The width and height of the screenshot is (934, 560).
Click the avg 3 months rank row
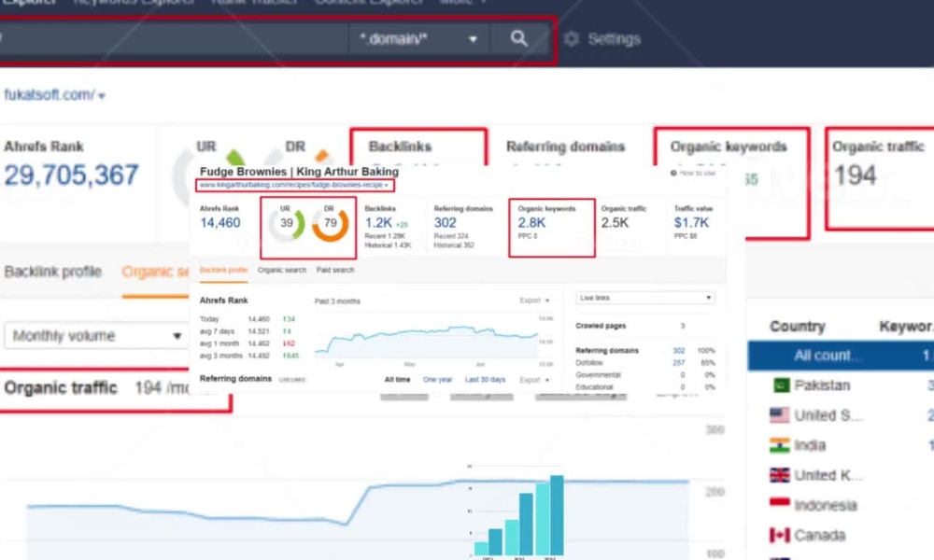pyautogui.click(x=248, y=356)
